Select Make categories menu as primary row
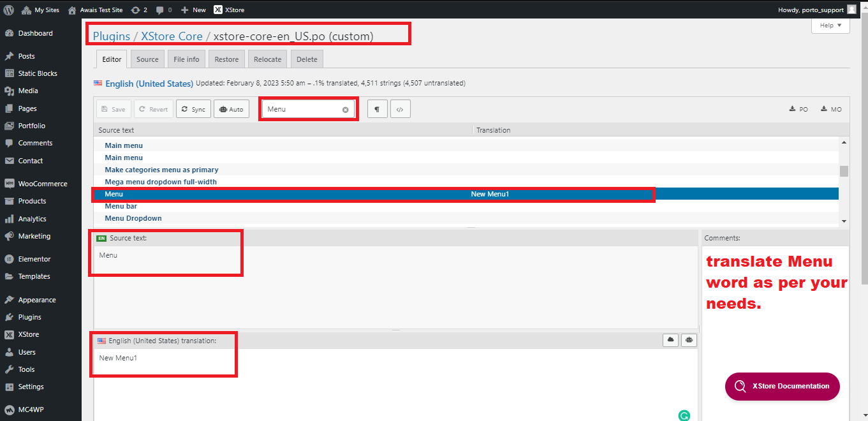The image size is (868, 421). (x=466, y=170)
